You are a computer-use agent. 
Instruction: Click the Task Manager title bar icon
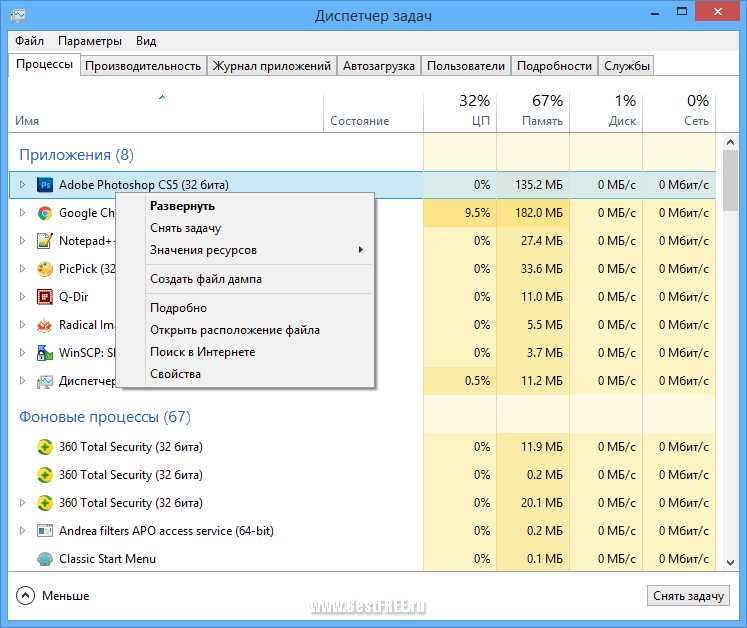[18, 16]
